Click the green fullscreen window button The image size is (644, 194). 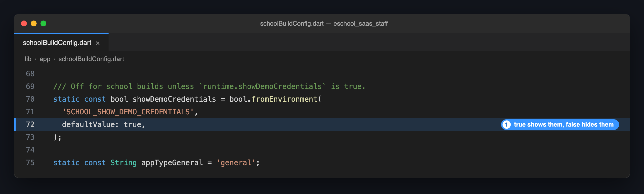click(x=43, y=23)
